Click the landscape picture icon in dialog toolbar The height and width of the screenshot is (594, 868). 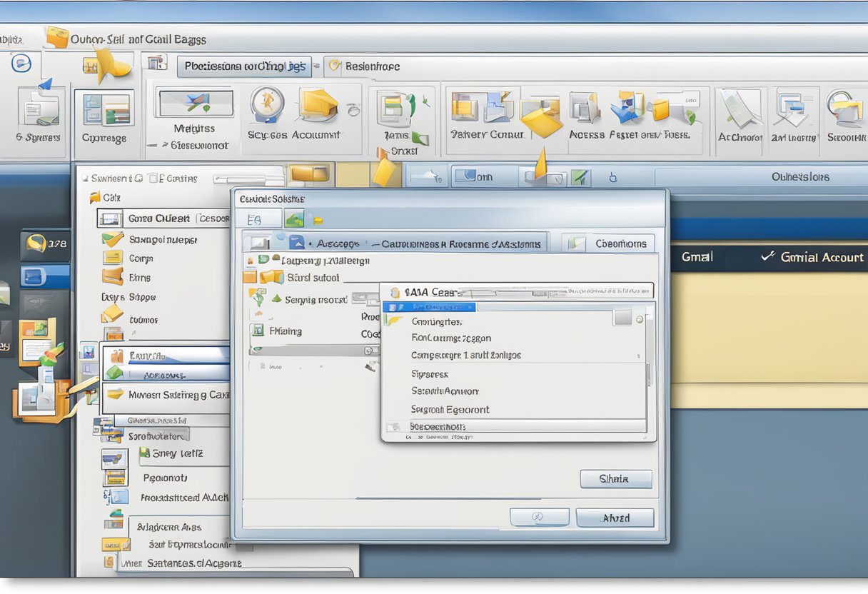click(x=294, y=218)
